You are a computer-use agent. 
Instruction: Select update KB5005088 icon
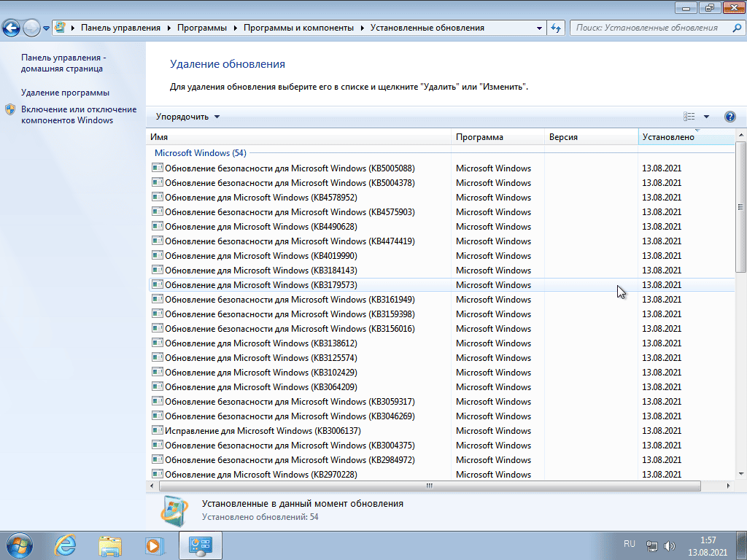point(158,168)
